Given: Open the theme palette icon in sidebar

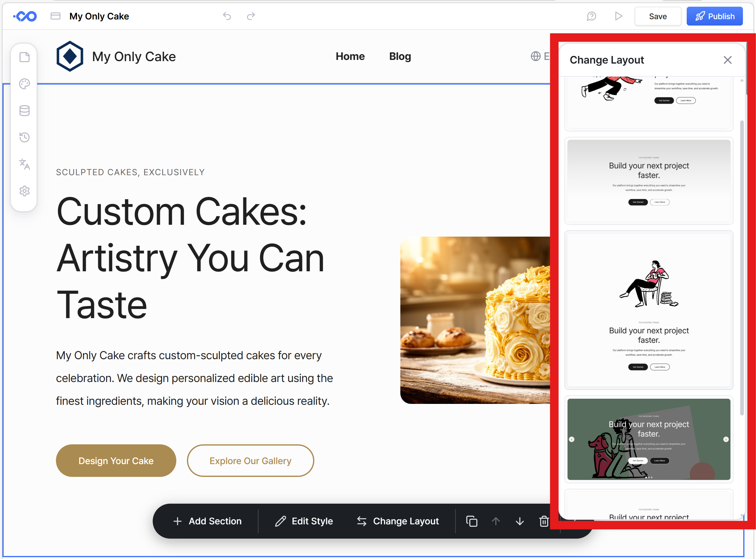Looking at the screenshot, I should tap(24, 84).
